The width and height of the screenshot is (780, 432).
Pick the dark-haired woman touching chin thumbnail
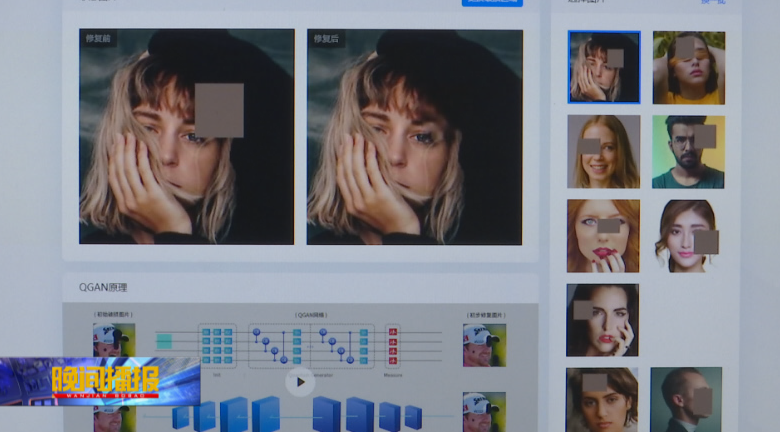(x=602, y=320)
